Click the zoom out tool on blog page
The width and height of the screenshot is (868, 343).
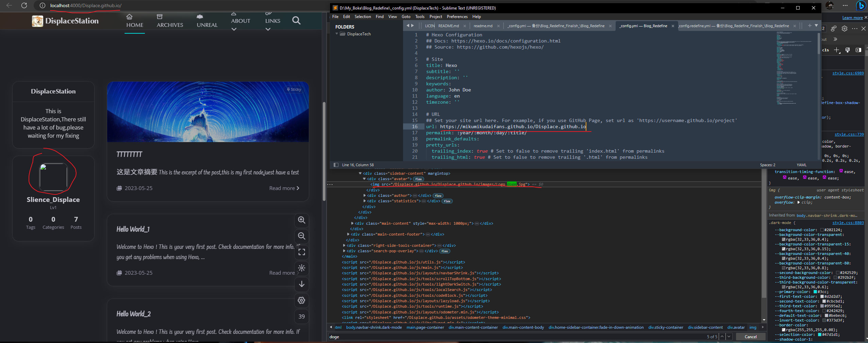pos(301,236)
